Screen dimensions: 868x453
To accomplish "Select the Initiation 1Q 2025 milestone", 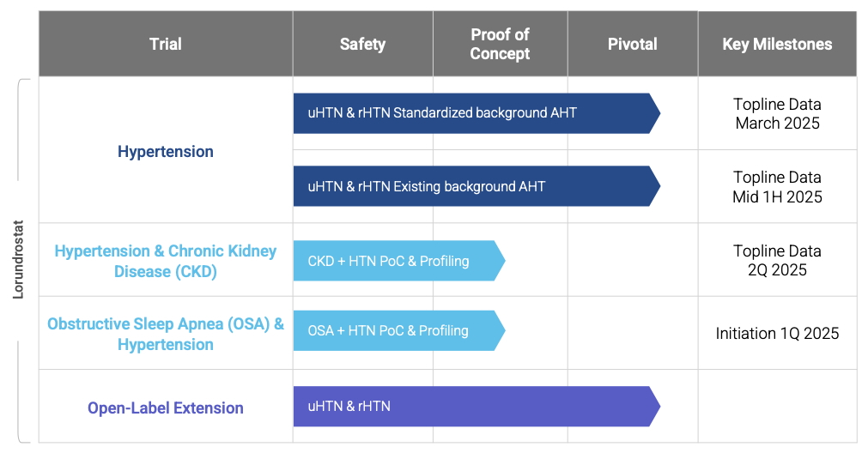I will coord(777,333).
